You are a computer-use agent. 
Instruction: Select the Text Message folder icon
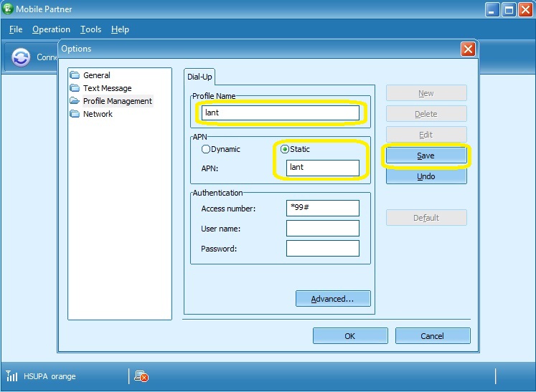pyautogui.click(x=75, y=88)
